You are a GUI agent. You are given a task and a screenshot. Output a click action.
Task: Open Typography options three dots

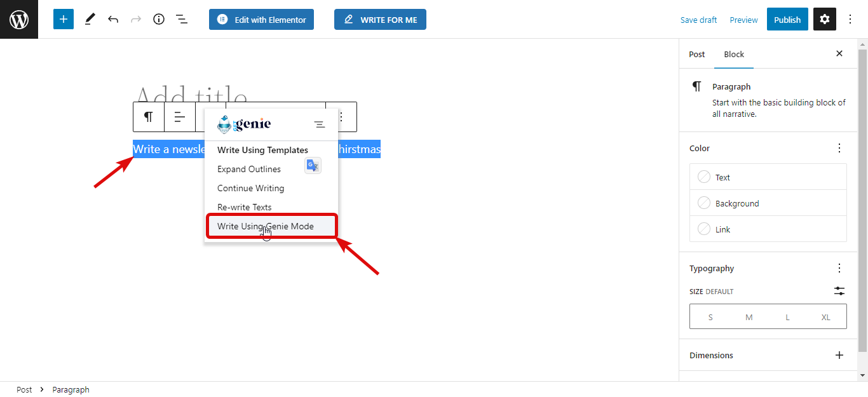pyautogui.click(x=839, y=268)
